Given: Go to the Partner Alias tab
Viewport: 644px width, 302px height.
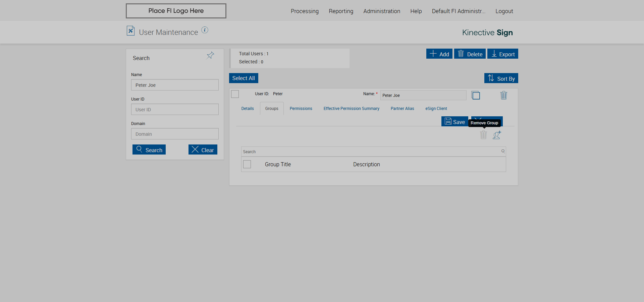Looking at the screenshot, I should [402, 109].
